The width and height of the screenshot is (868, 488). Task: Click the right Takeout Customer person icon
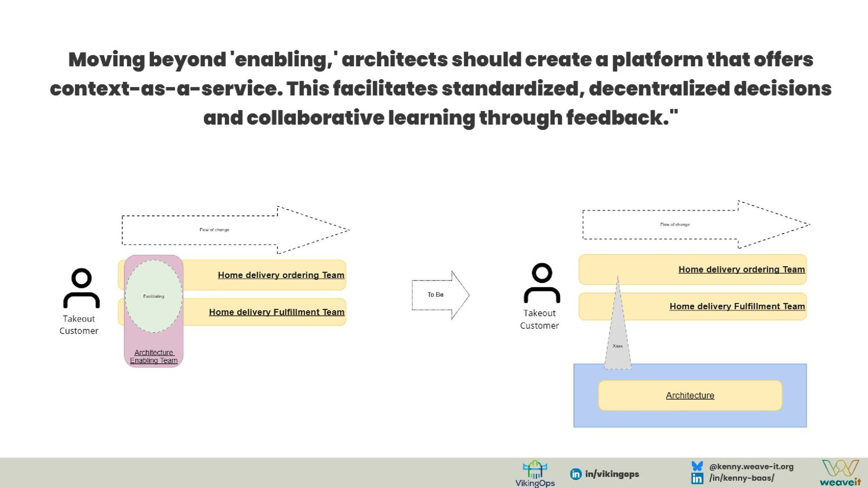[x=542, y=283]
